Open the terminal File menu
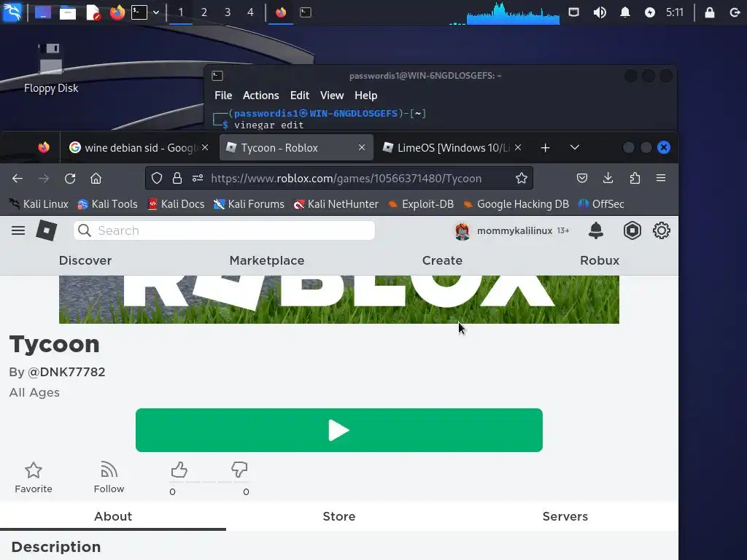This screenshot has width=747, height=560. [223, 96]
